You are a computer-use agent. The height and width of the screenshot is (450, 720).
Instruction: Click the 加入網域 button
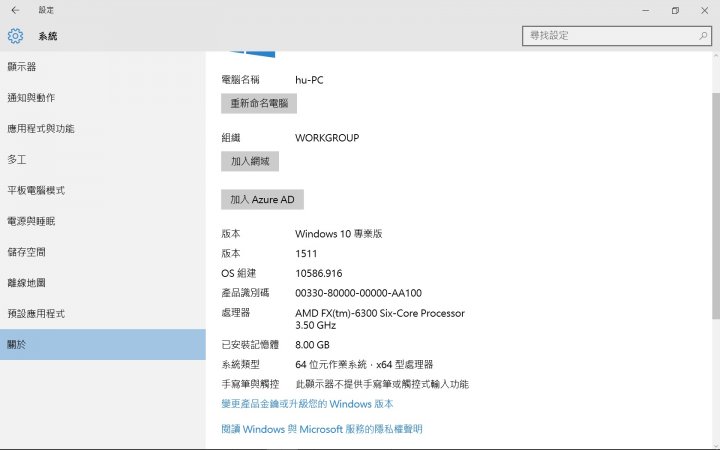(250, 161)
